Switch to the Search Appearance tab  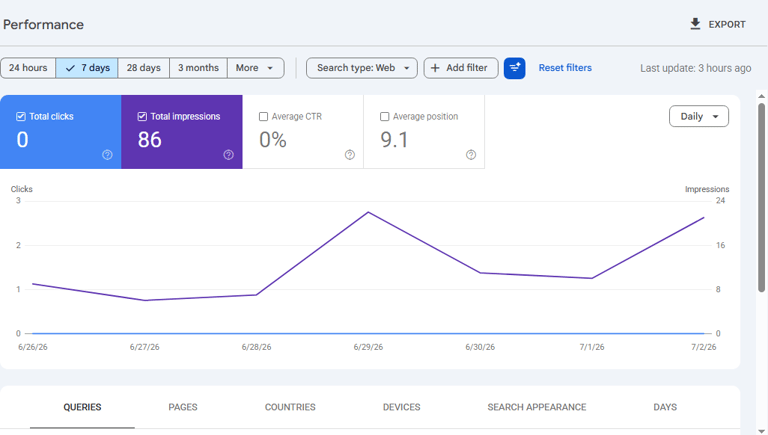(x=537, y=407)
